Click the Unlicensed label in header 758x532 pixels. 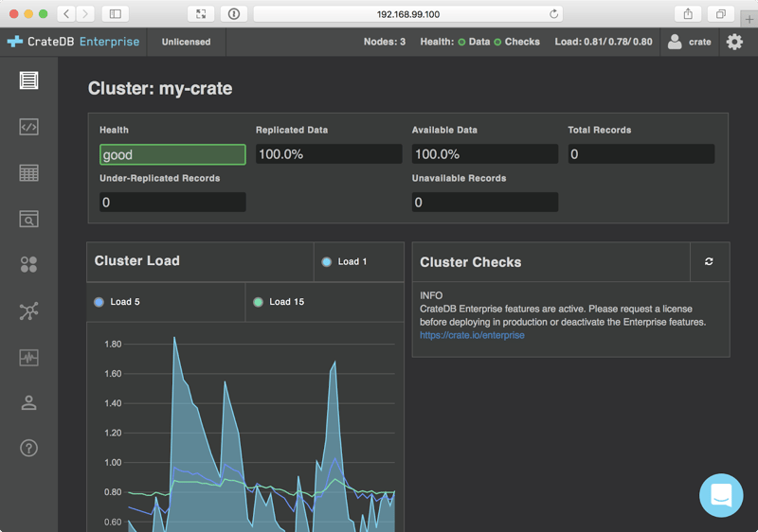point(186,42)
